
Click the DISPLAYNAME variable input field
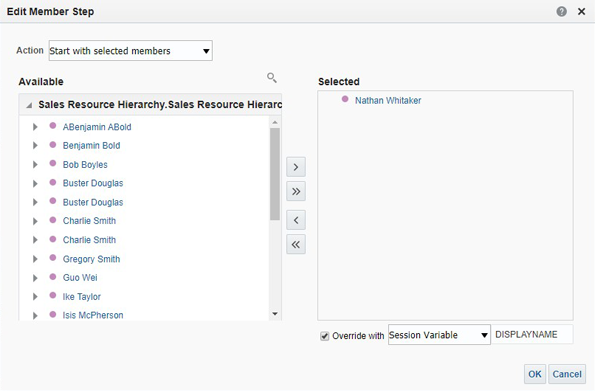point(532,334)
